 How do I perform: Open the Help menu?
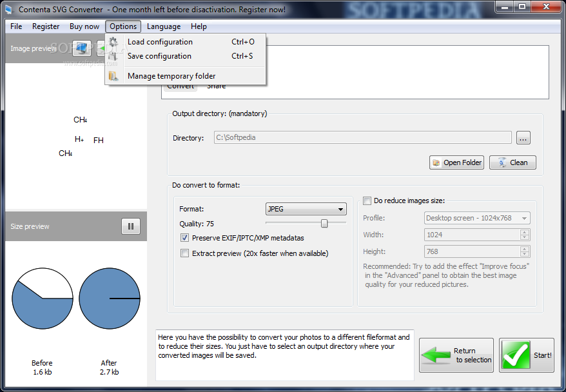click(x=199, y=26)
